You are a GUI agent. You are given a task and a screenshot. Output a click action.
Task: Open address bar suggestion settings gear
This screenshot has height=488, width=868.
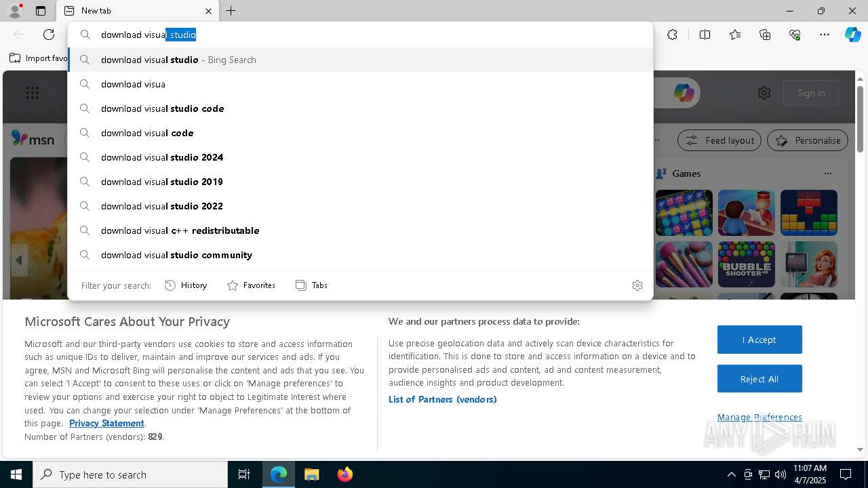pos(637,285)
